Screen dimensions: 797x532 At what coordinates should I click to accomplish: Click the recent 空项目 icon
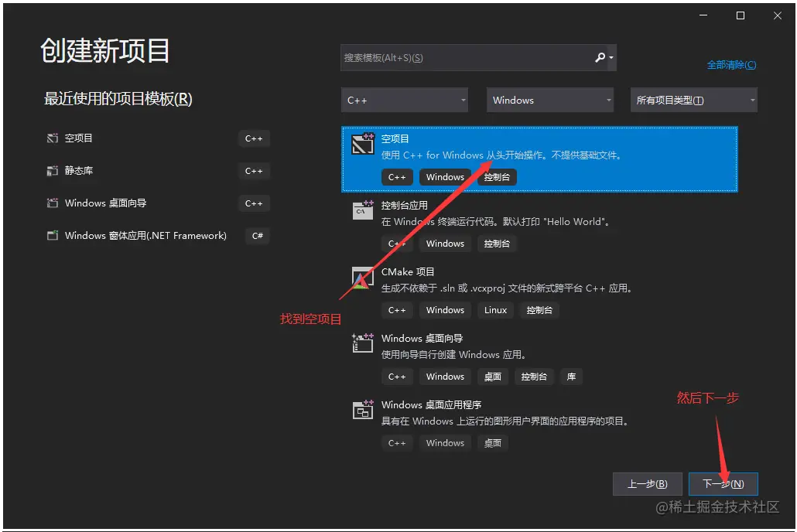pyautogui.click(x=53, y=138)
